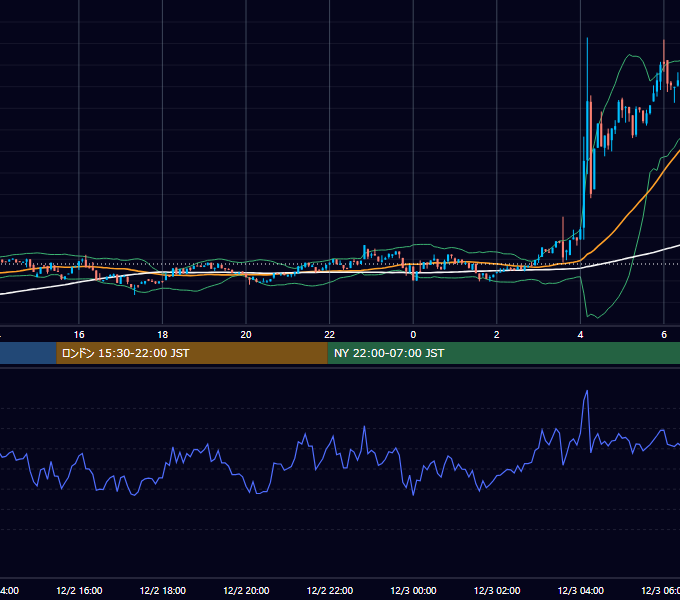The width and height of the screenshot is (680, 600).
Task: Click the 20 hour axis label
Action: tap(246, 335)
